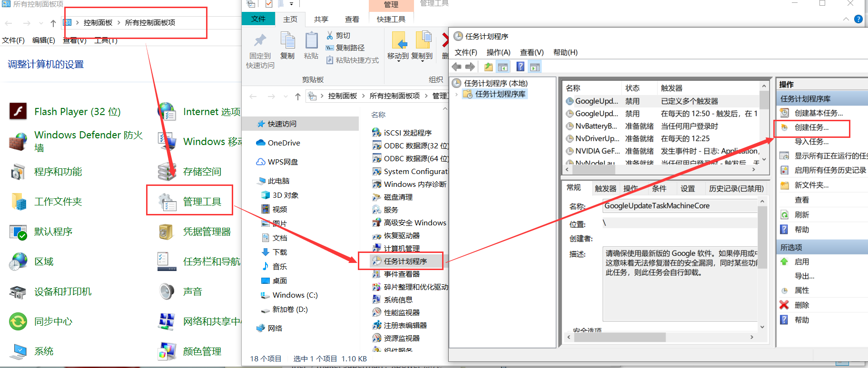Click 导入任务... action
Viewport: 868px width, 368px height.
[x=811, y=142]
